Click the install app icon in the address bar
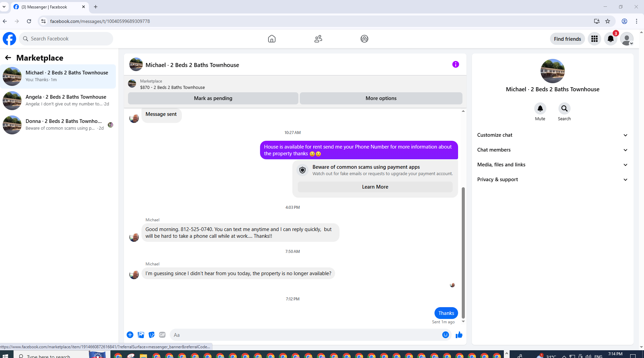This screenshot has width=644, height=358. (x=597, y=21)
